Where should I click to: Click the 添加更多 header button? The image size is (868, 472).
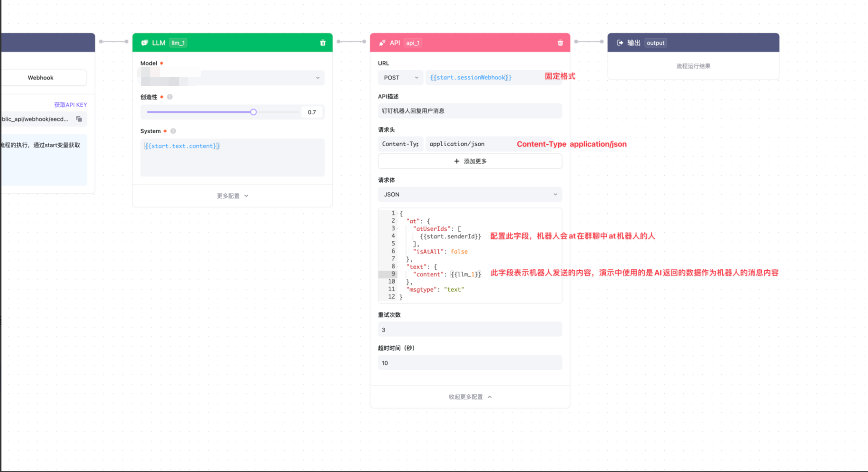(470, 161)
